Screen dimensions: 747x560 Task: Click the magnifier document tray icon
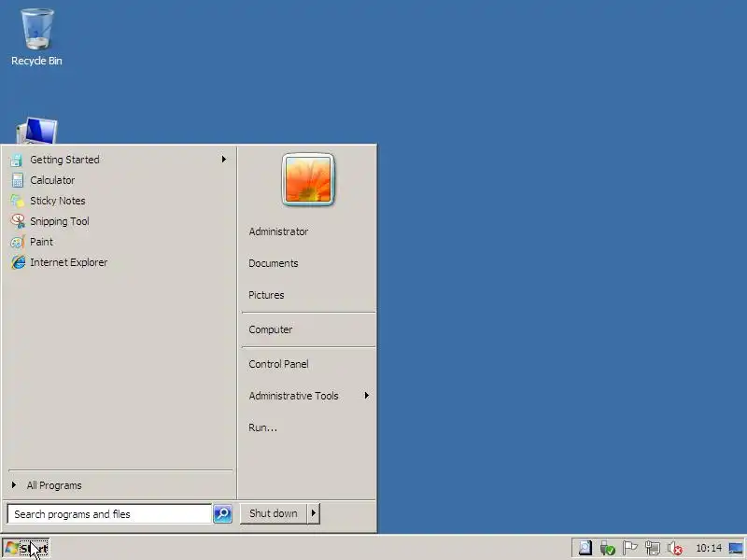pos(585,548)
